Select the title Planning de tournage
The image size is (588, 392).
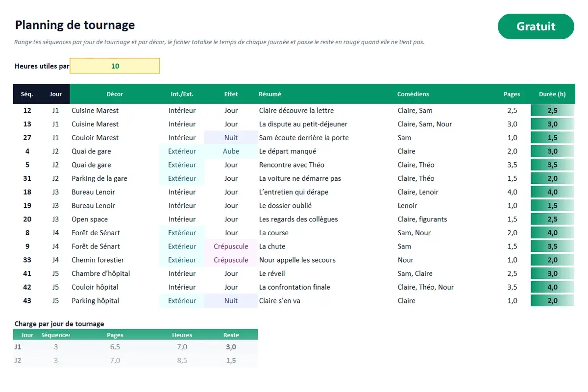75,25
